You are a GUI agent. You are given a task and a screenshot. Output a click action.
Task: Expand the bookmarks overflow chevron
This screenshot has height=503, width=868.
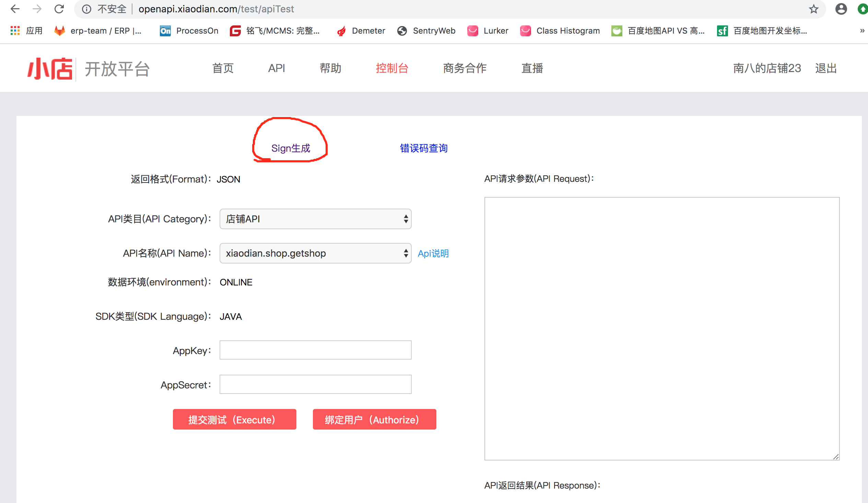click(x=862, y=31)
